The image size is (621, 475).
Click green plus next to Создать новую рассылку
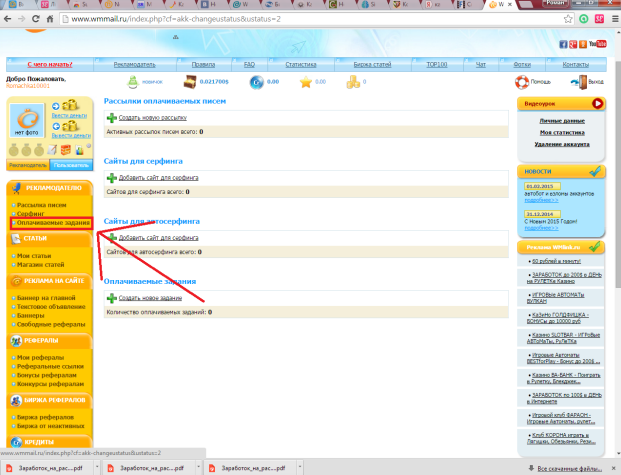coord(112,118)
